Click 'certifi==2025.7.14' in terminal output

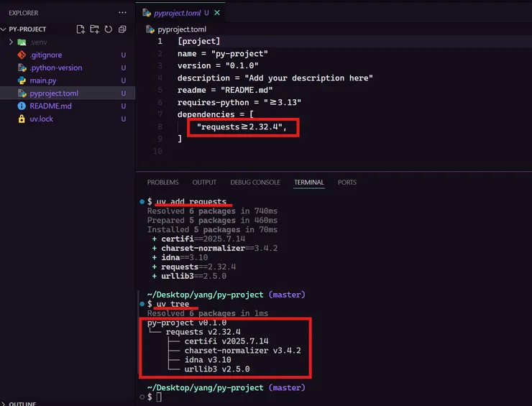coord(203,239)
